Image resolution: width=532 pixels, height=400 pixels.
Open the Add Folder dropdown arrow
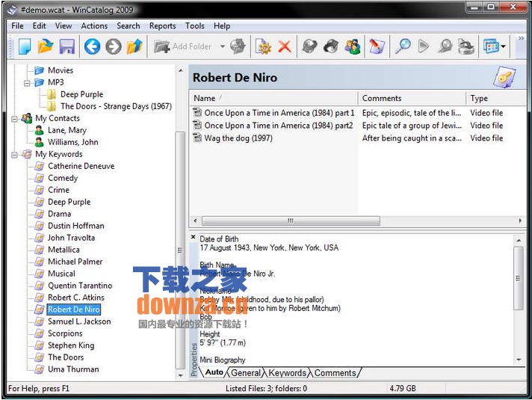(222, 46)
